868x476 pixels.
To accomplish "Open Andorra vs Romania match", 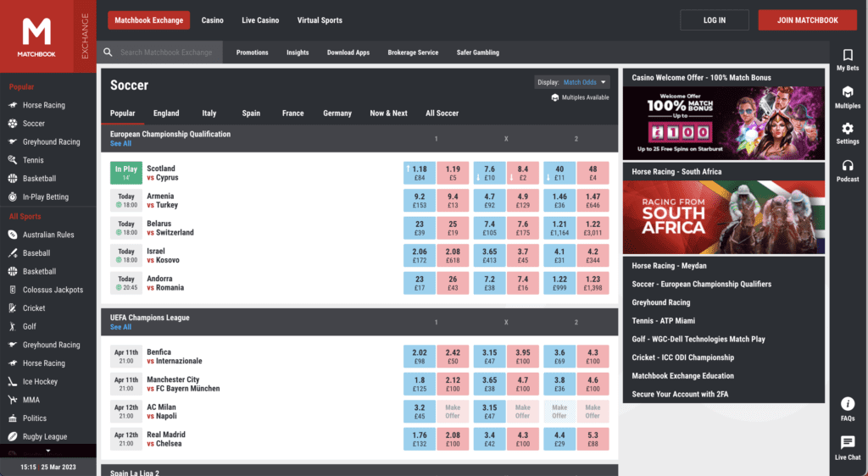I will pos(165,283).
